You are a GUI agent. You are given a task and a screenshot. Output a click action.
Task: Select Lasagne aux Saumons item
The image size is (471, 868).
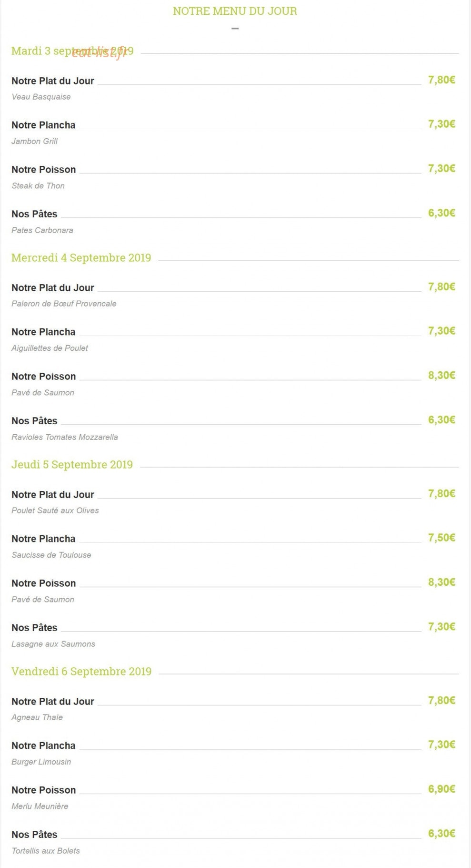click(x=53, y=644)
